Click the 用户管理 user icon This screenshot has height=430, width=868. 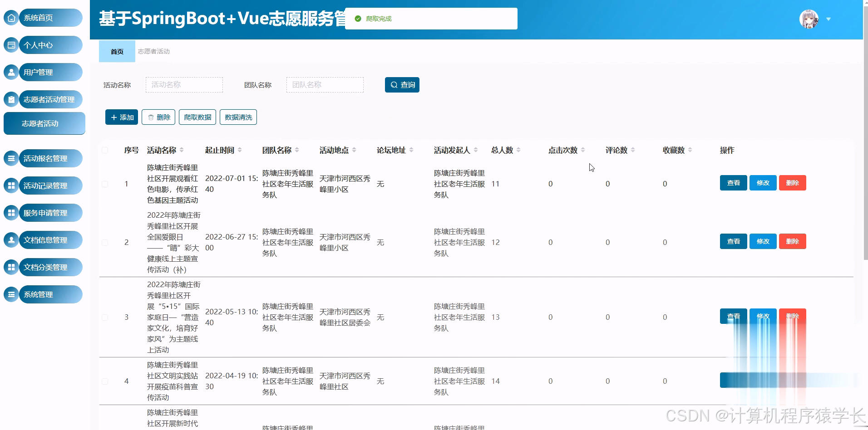tap(11, 72)
